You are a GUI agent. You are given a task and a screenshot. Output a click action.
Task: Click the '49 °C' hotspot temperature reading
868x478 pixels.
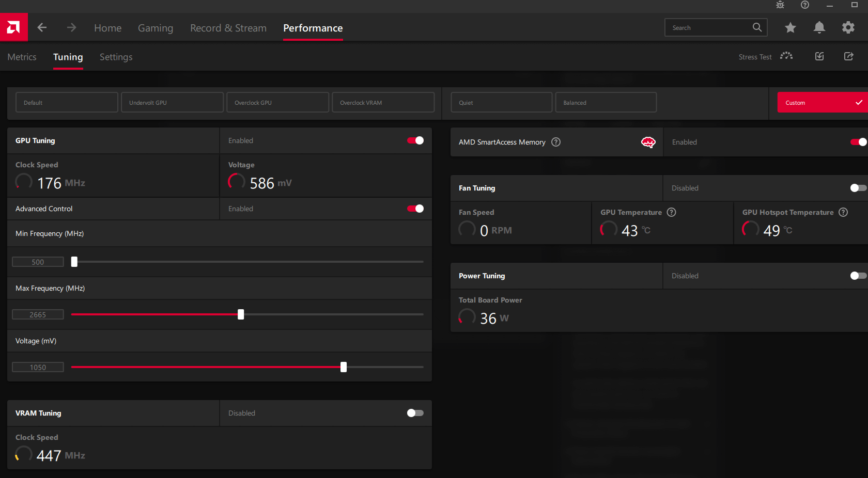pos(778,230)
